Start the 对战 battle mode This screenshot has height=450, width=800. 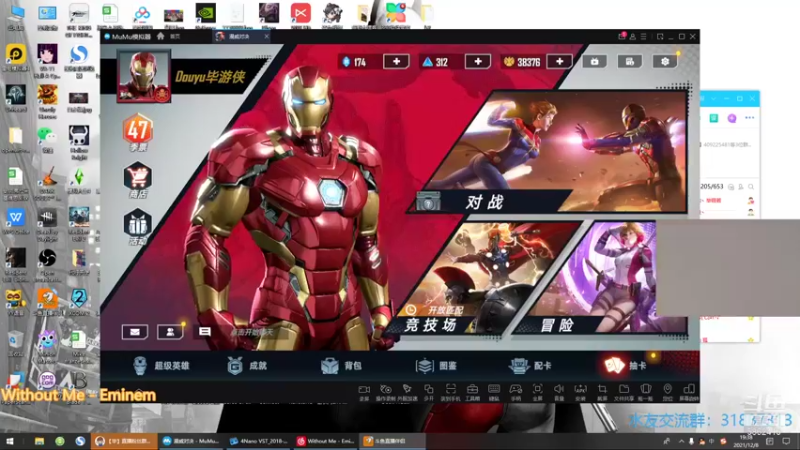click(550, 152)
